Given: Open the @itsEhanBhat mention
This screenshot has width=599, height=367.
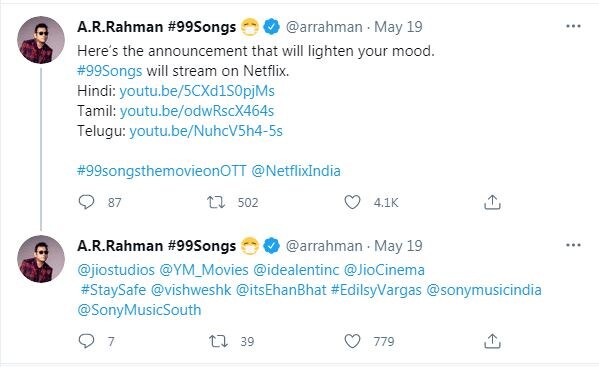Looking at the screenshot, I should (x=281, y=290).
